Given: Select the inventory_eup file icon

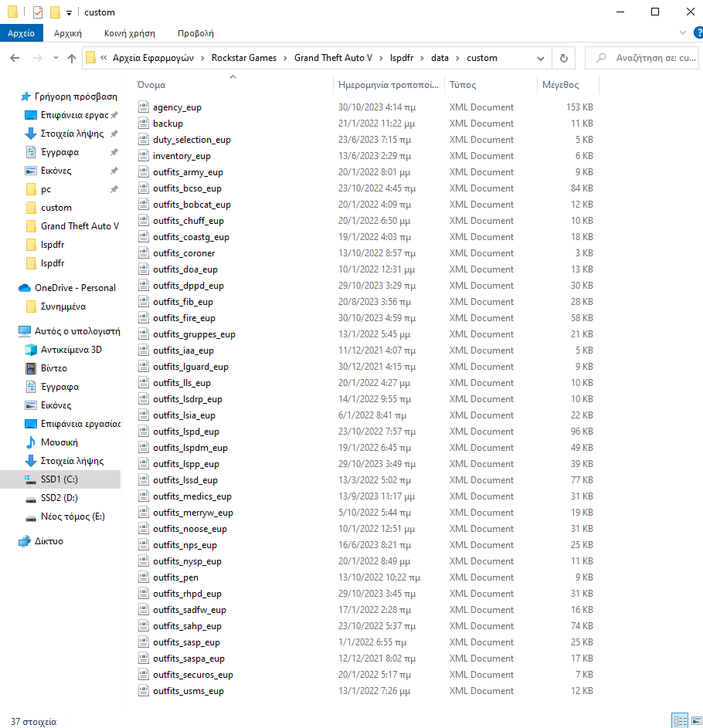Looking at the screenshot, I should coord(144,155).
